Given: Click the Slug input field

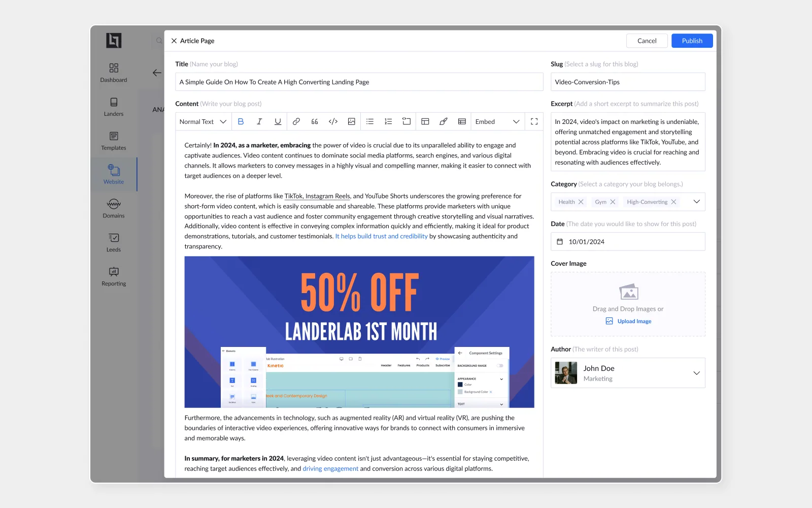Looking at the screenshot, I should point(628,82).
